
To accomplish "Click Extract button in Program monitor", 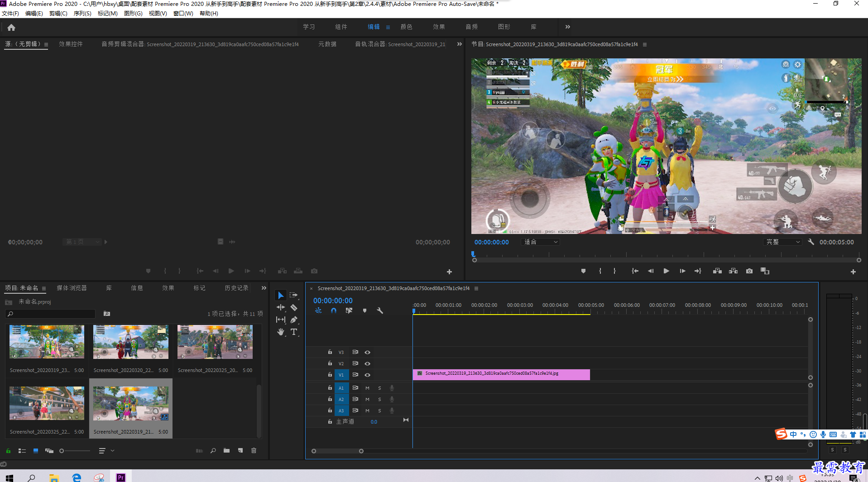I will click(733, 271).
